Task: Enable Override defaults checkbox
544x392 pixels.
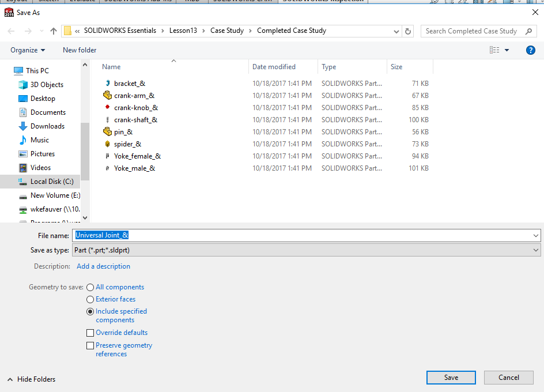Action: pyautogui.click(x=90, y=333)
